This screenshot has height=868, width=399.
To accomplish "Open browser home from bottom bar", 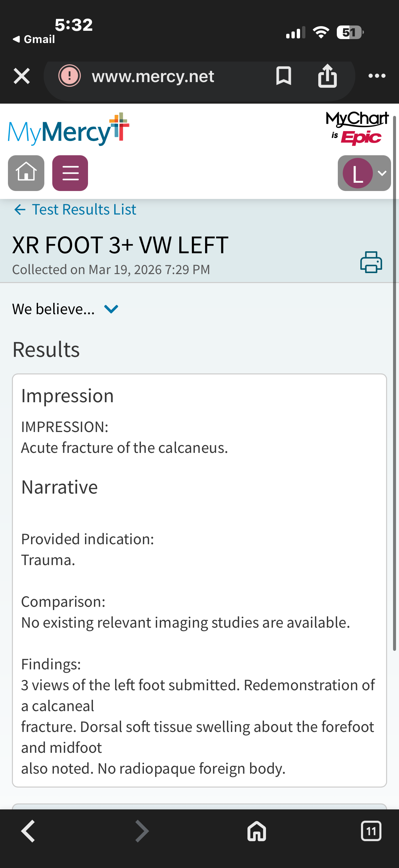I will point(257,831).
